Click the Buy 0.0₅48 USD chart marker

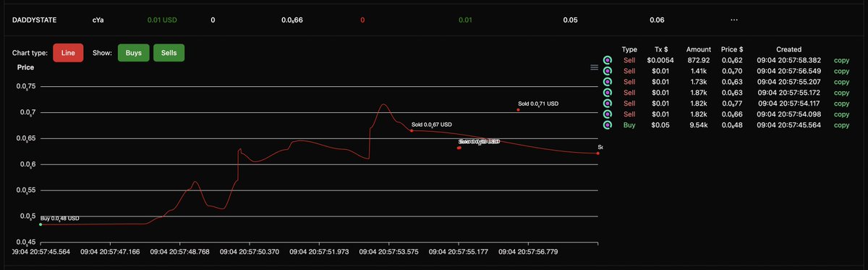[x=41, y=224]
